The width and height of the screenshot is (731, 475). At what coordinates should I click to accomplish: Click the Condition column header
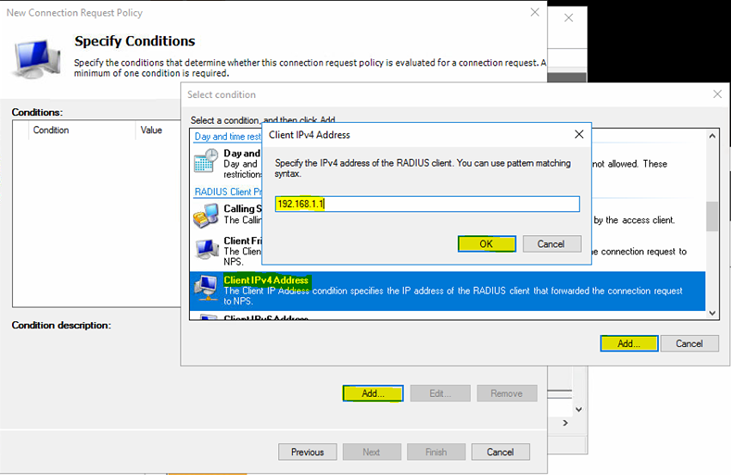[x=52, y=130]
